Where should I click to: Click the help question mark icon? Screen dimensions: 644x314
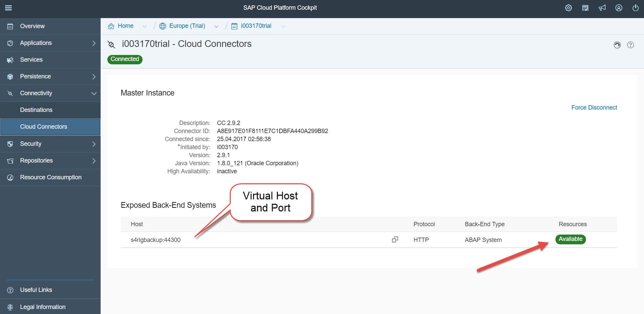631,45
